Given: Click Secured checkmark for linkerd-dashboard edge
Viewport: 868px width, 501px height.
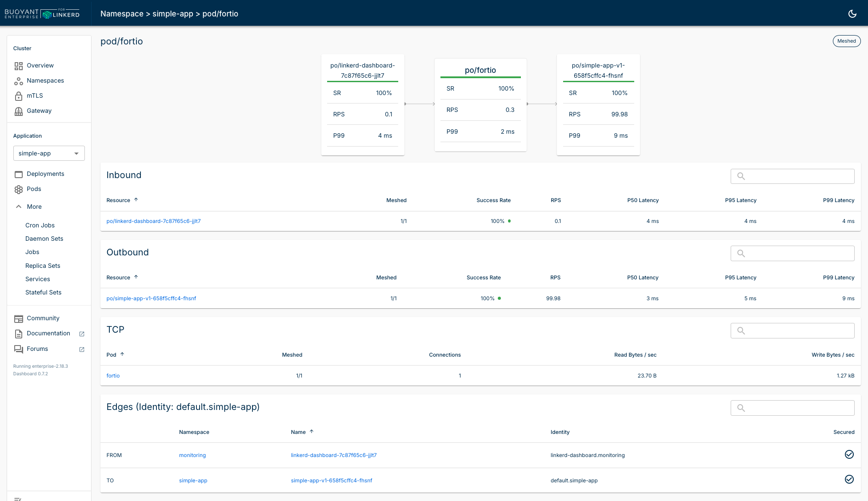Looking at the screenshot, I should coord(849,454).
